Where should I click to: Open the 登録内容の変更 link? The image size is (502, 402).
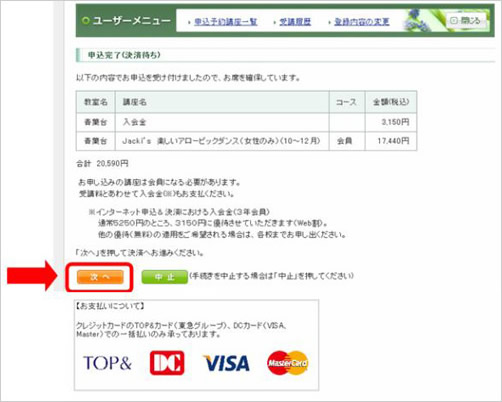click(x=362, y=22)
